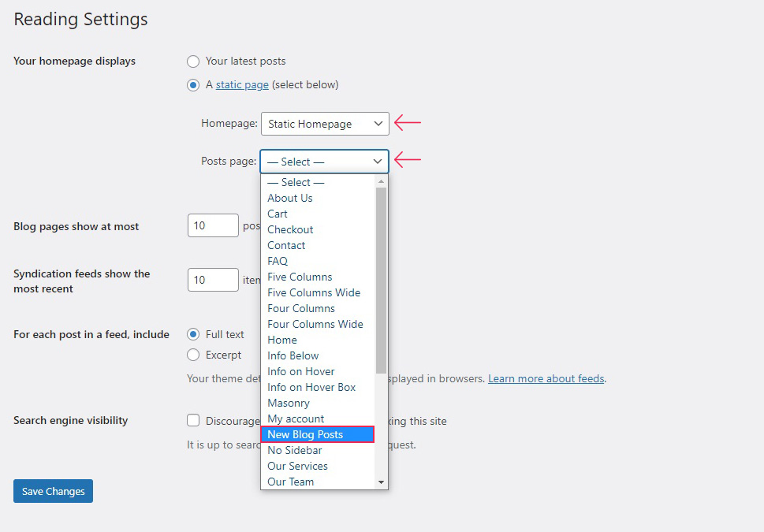
Task: Click 'Blog pages show at most' number field
Action: point(213,225)
